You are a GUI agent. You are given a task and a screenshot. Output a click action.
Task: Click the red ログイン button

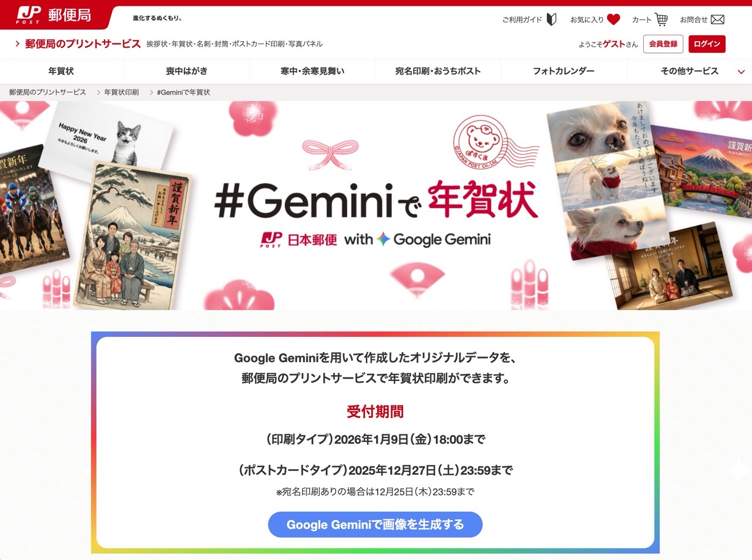(707, 44)
